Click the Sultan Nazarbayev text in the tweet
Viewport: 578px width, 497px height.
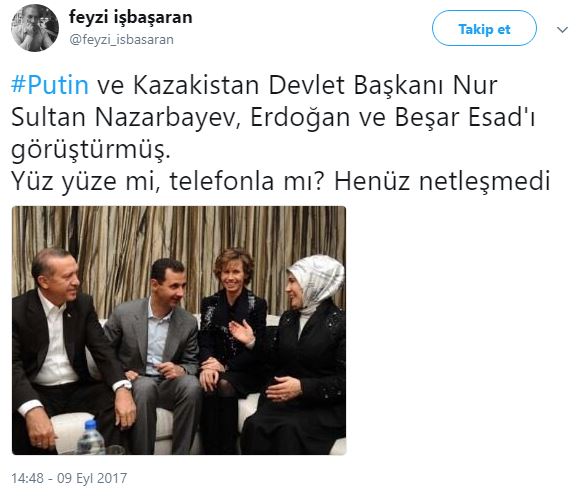[x=126, y=118]
